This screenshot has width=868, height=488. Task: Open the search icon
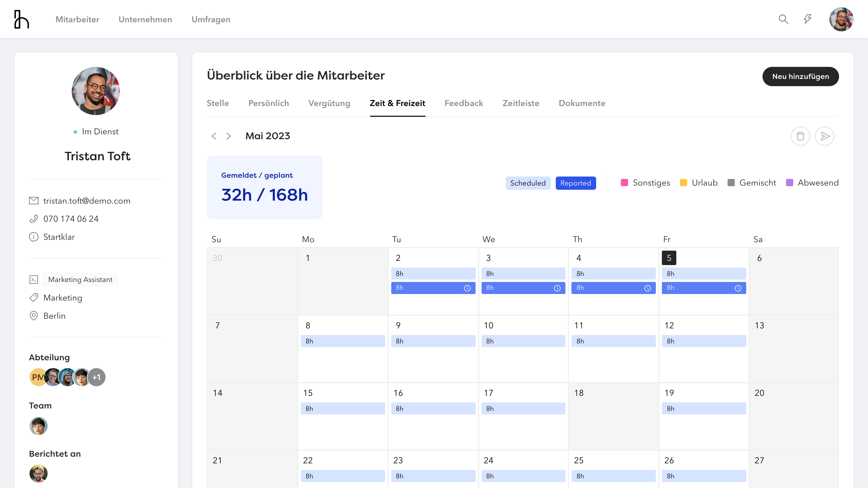[x=783, y=19]
